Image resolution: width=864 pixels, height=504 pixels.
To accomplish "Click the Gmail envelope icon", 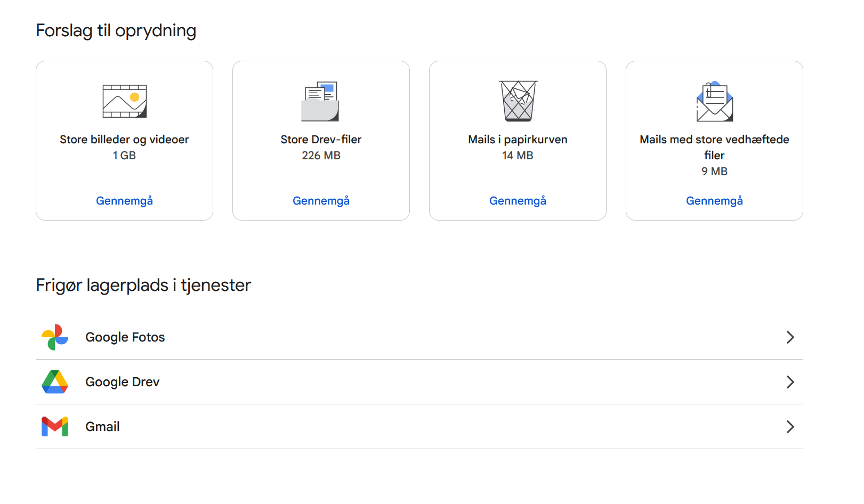I will pos(55,427).
